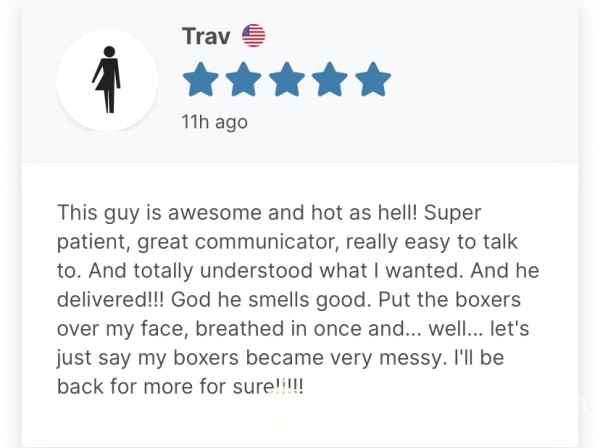This screenshot has width=600, height=448.
Task: Select the first rating star
Action: click(201, 79)
